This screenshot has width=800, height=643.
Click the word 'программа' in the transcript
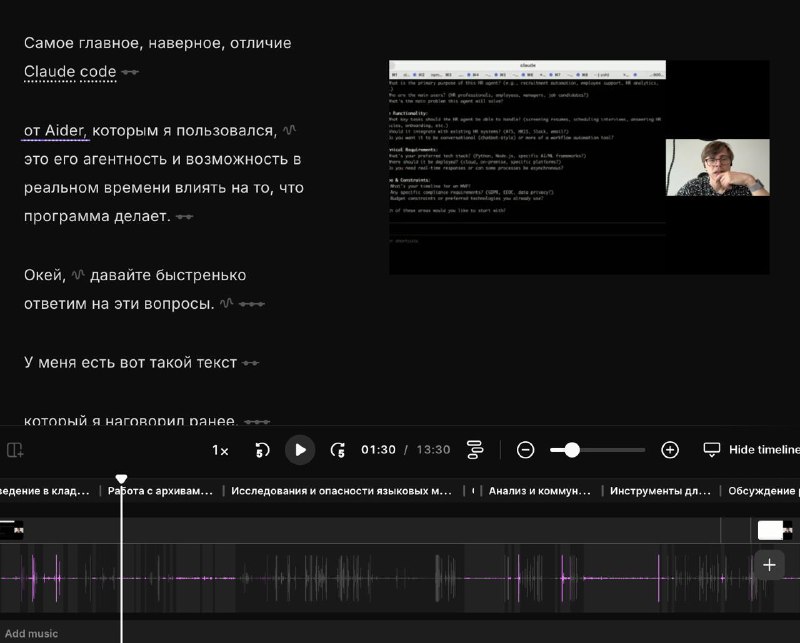[x=67, y=216]
